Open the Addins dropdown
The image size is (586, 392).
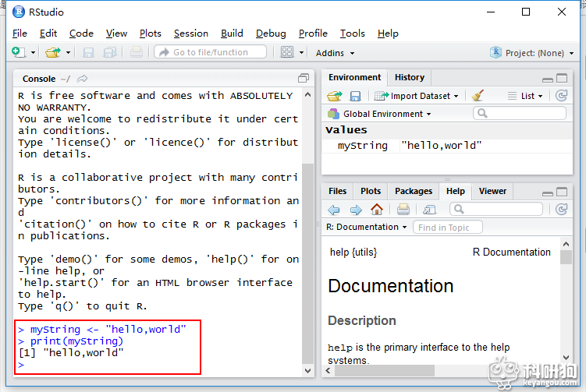(x=335, y=53)
